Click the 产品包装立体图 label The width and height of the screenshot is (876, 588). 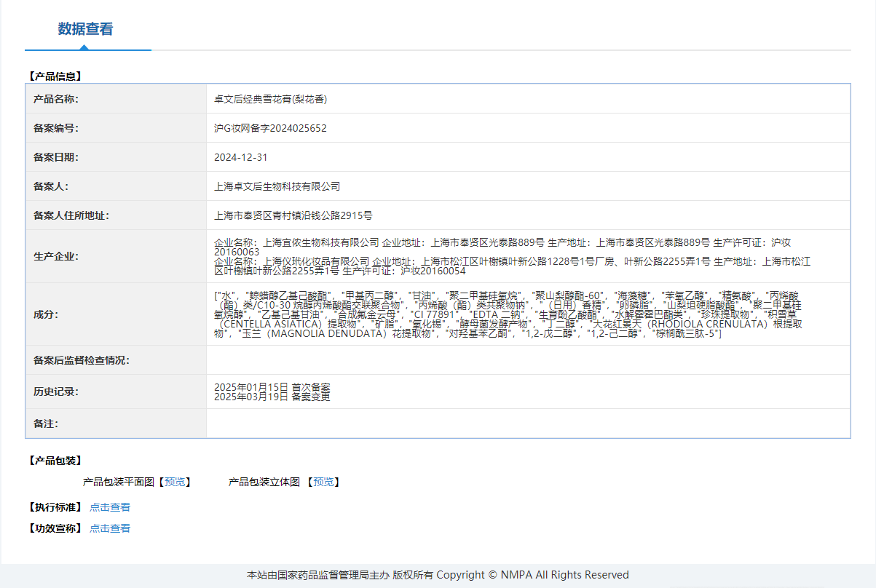(x=264, y=482)
